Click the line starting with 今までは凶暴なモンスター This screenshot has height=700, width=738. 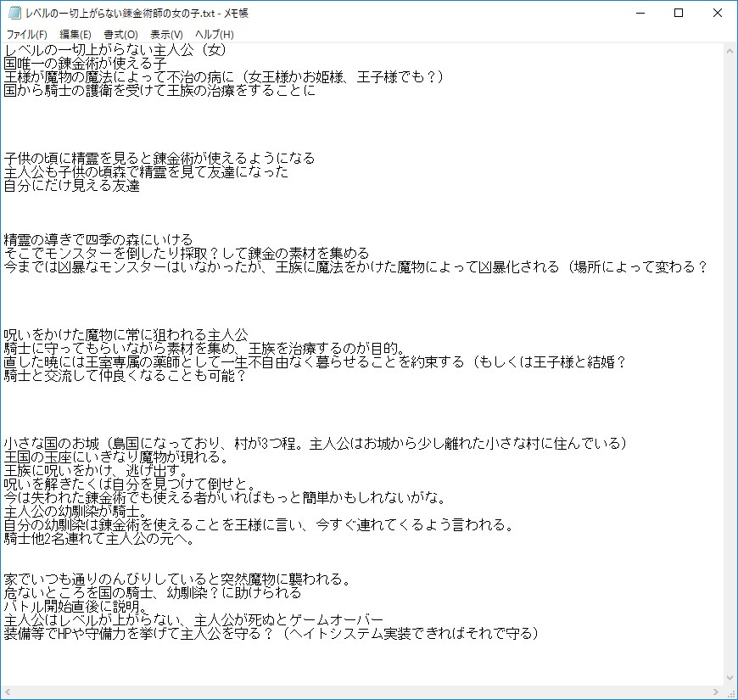(x=356, y=267)
